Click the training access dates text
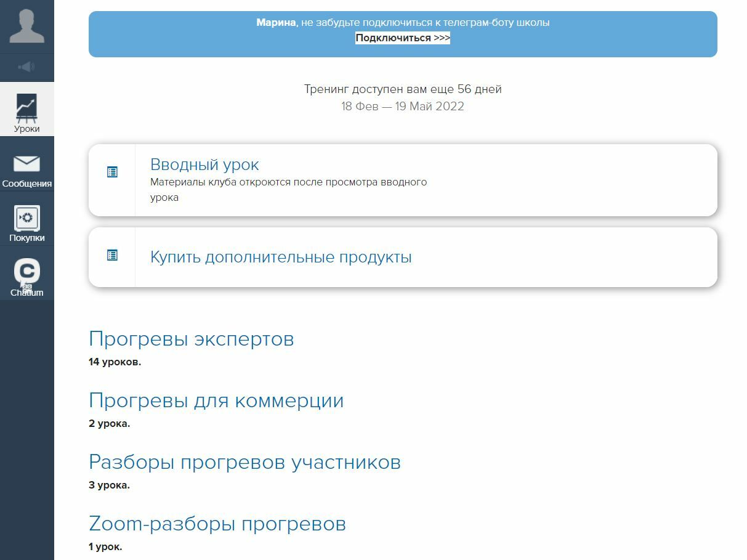The width and height of the screenshot is (747, 560). (x=402, y=107)
